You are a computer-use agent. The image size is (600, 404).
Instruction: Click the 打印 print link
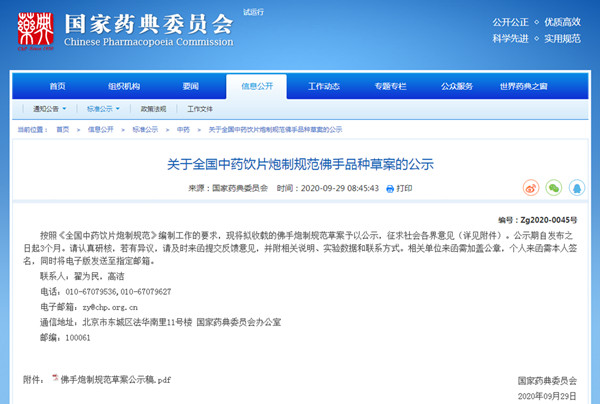click(404, 188)
